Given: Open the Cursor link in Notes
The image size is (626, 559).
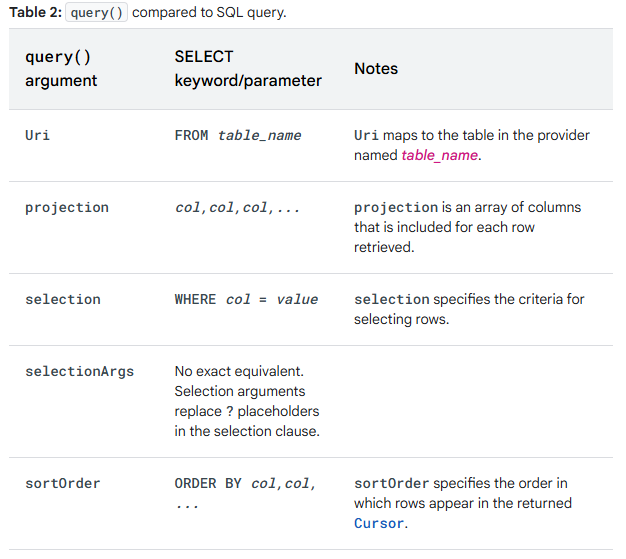Looking at the screenshot, I should pyautogui.click(x=379, y=523).
